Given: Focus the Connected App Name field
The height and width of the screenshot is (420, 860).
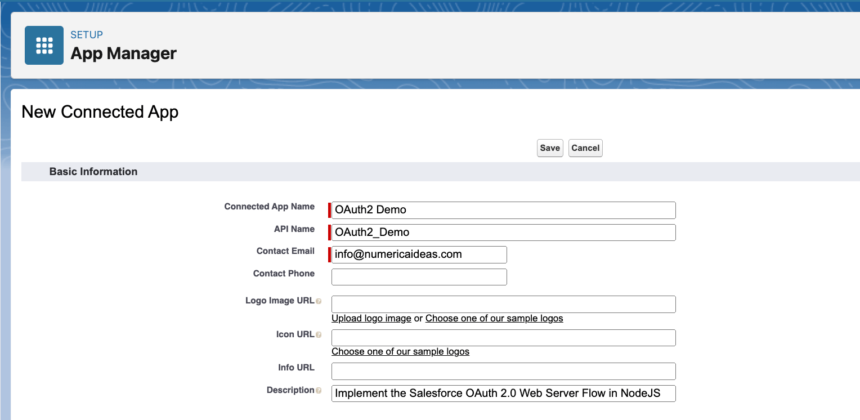Looking at the screenshot, I should pyautogui.click(x=503, y=210).
